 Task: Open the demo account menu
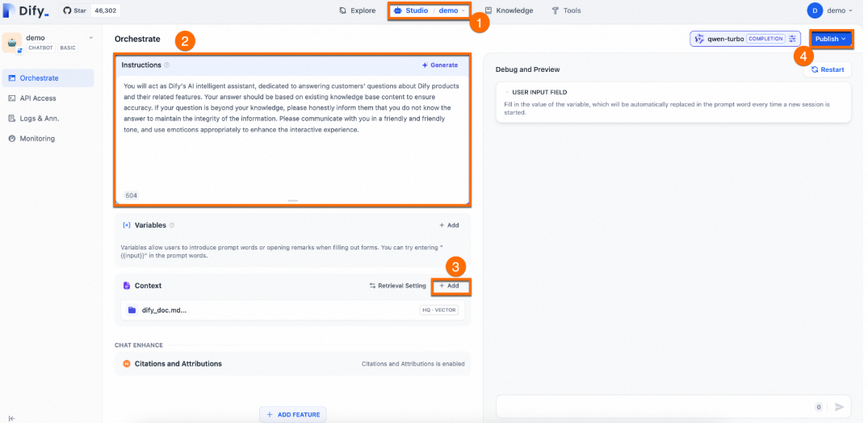tap(840, 10)
